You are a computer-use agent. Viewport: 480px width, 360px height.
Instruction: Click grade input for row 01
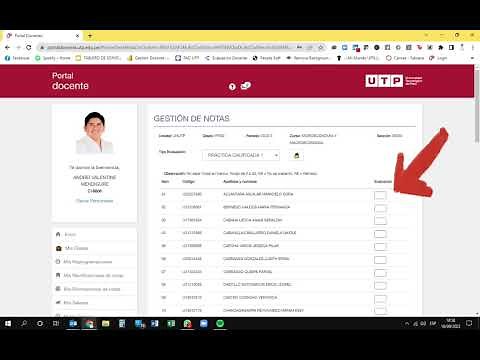(x=380, y=195)
